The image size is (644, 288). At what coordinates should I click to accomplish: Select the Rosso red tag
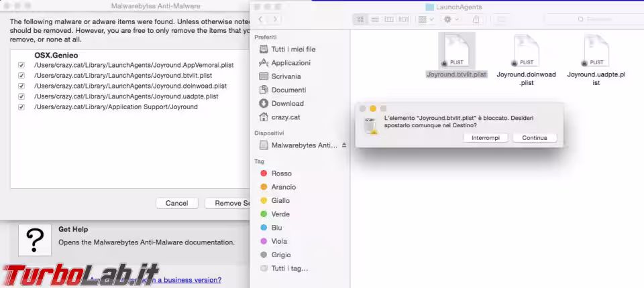click(x=281, y=173)
